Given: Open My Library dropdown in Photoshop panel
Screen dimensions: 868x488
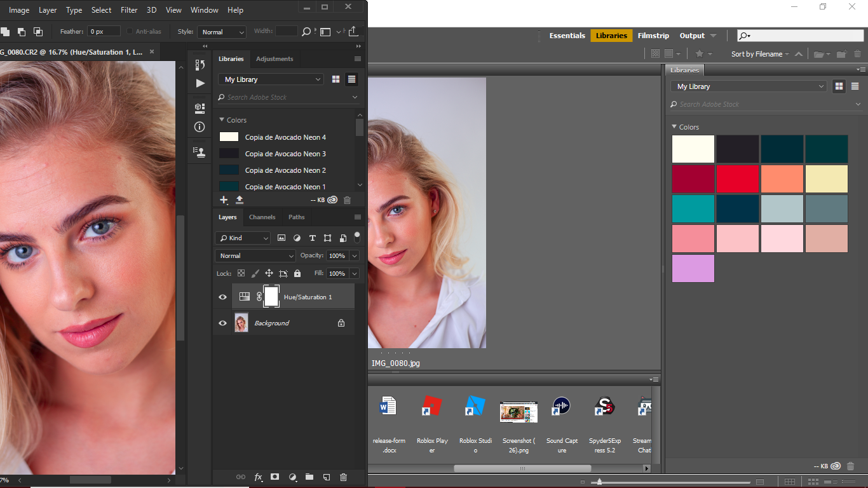Looking at the screenshot, I should click(x=271, y=79).
